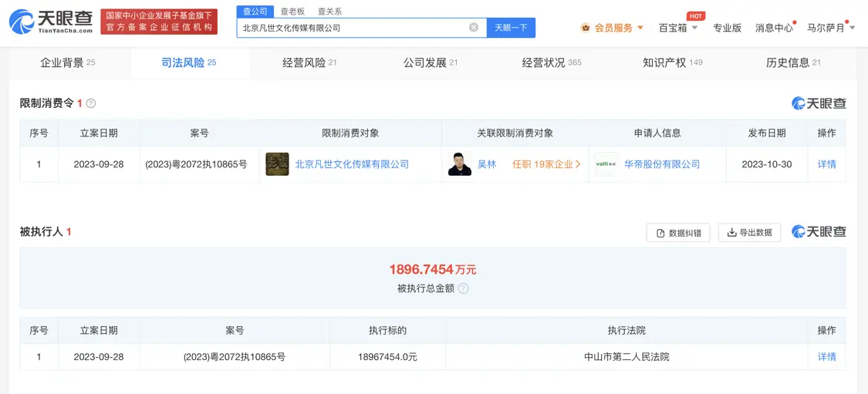Click the 1896.7454万元 total amount
868x394 pixels.
tap(433, 270)
